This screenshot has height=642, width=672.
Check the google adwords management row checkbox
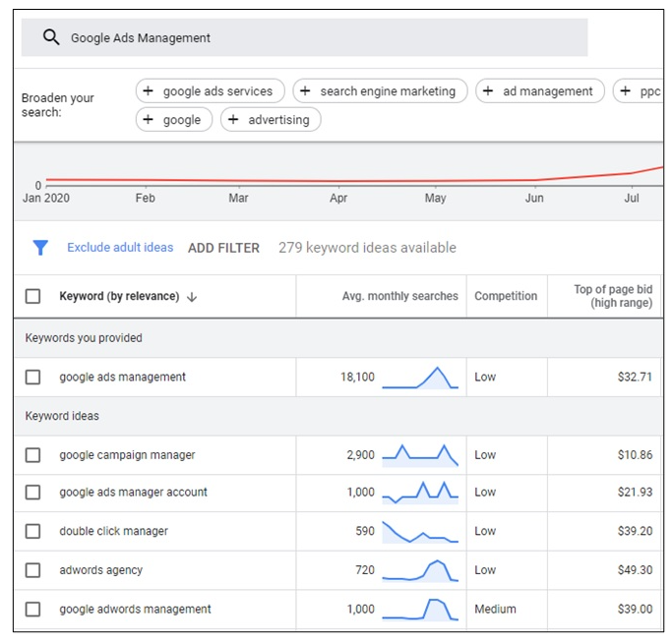(33, 609)
